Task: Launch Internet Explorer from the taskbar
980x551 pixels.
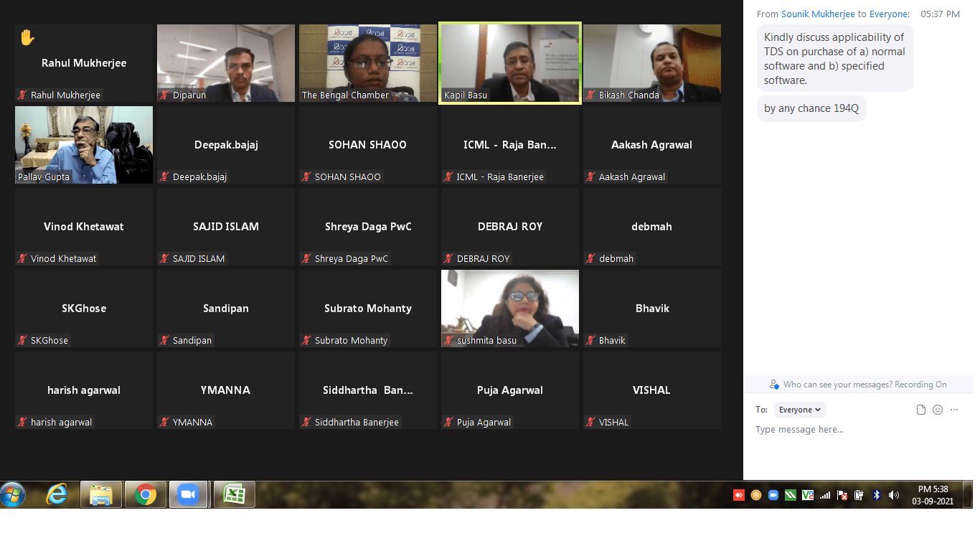Action: click(x=57, y=494)
